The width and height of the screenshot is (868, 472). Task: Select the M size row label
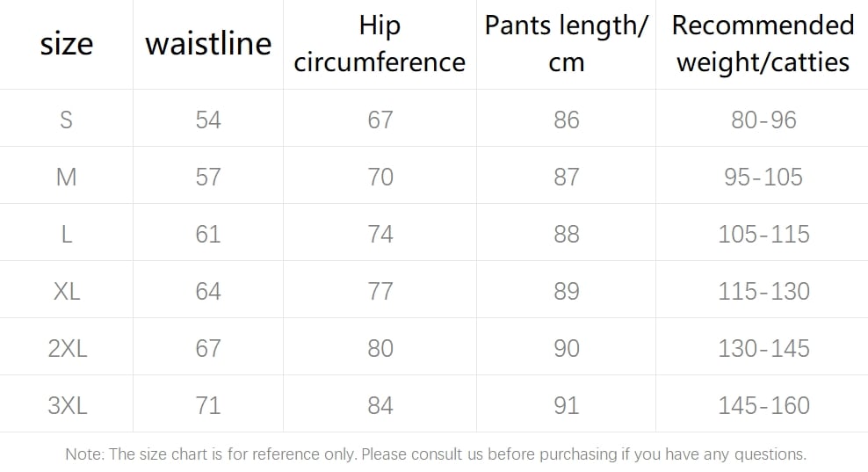[67, 177]
